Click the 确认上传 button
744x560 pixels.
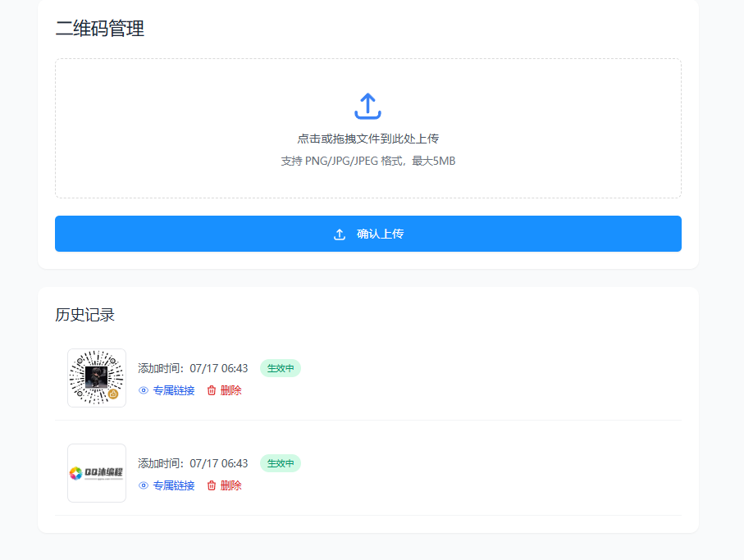(x=368, y=234)
